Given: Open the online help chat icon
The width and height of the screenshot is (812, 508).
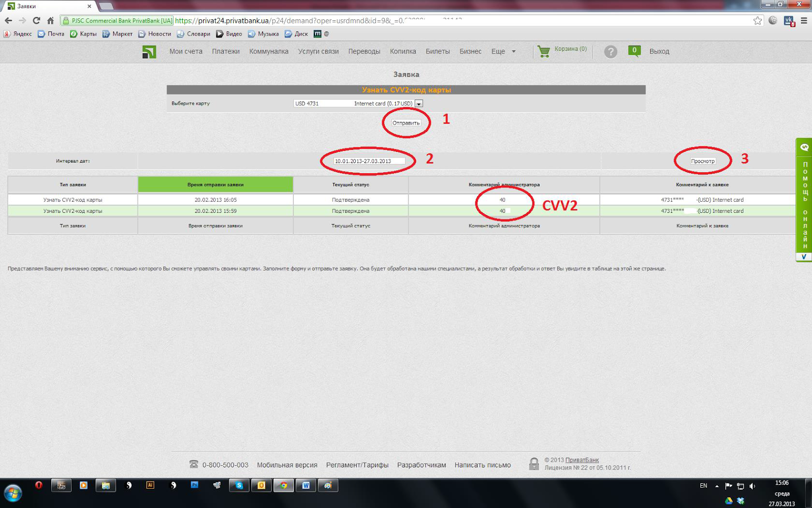Looking at the screenshot, I should (x=804, y=147).
